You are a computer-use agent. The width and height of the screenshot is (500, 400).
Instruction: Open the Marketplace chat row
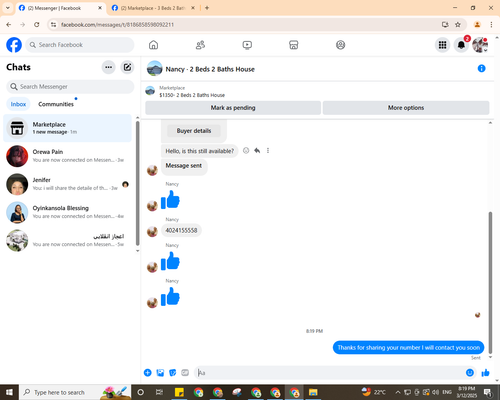pos(67,128)
